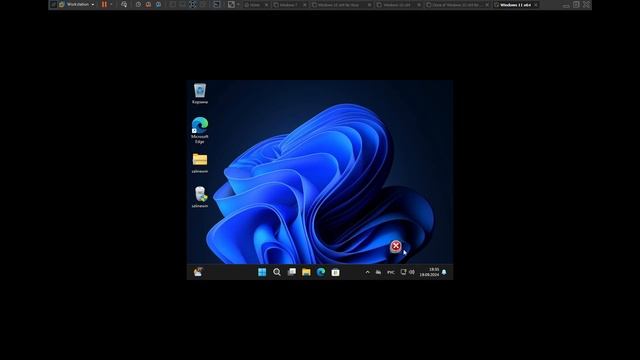Click Send Ctrl+Alt+Del toolbar icon
The width and height of the screenshot is (640, 360).
124,4
